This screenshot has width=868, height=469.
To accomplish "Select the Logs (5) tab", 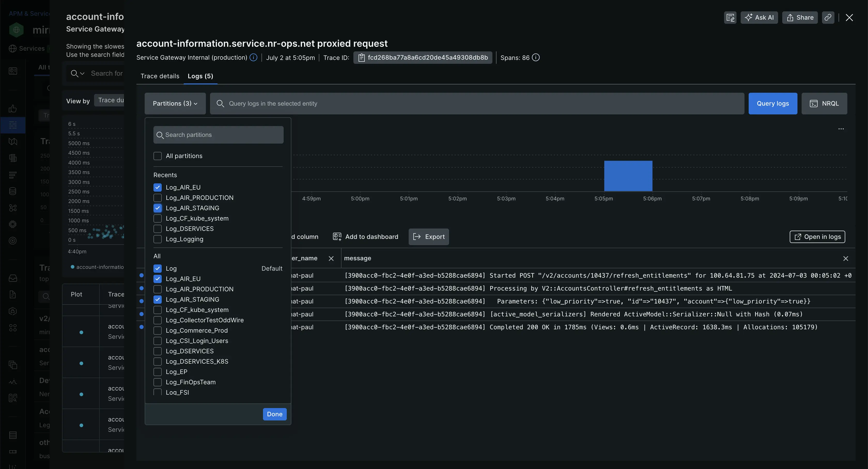I will [x=200, y=76].
